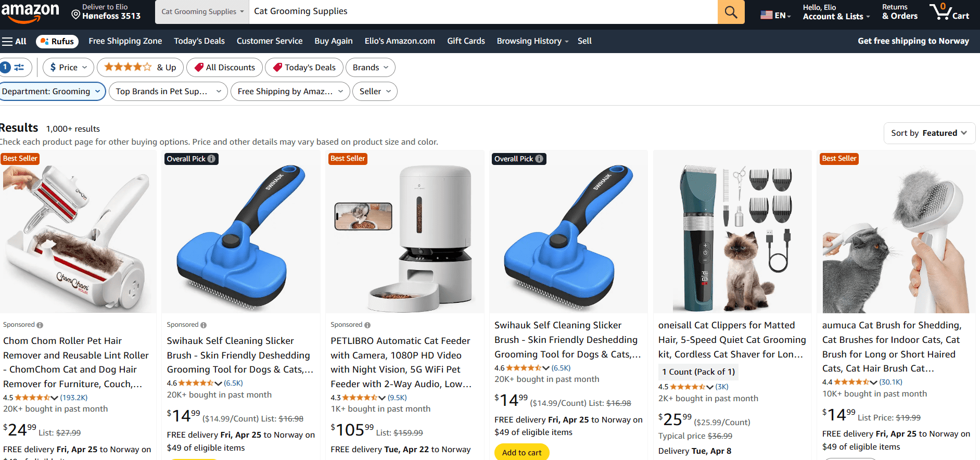Filter by four stars & Up
980x460 pixels.
tap(140, 67)
